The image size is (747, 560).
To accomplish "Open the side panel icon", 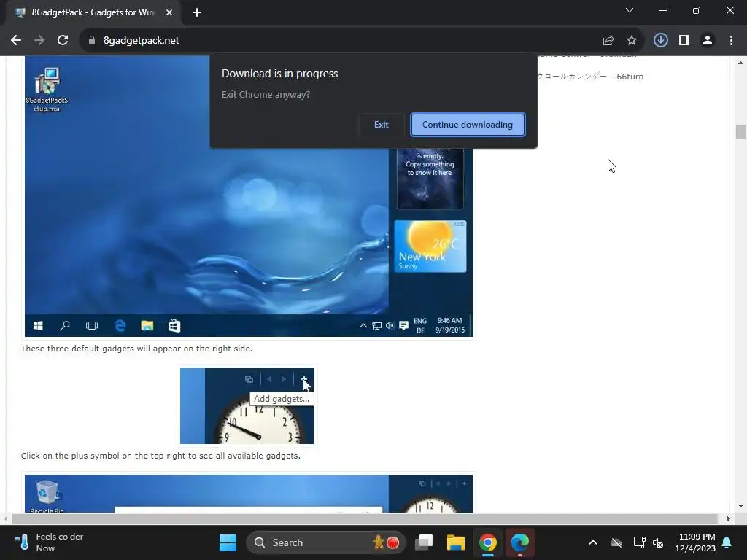I will (684, 41).
